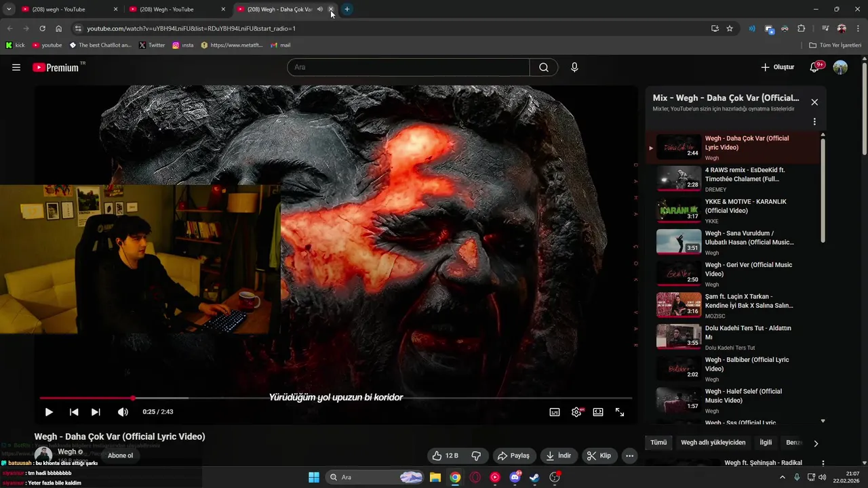
Task: Go to browser home page
Action: point(58,28)
